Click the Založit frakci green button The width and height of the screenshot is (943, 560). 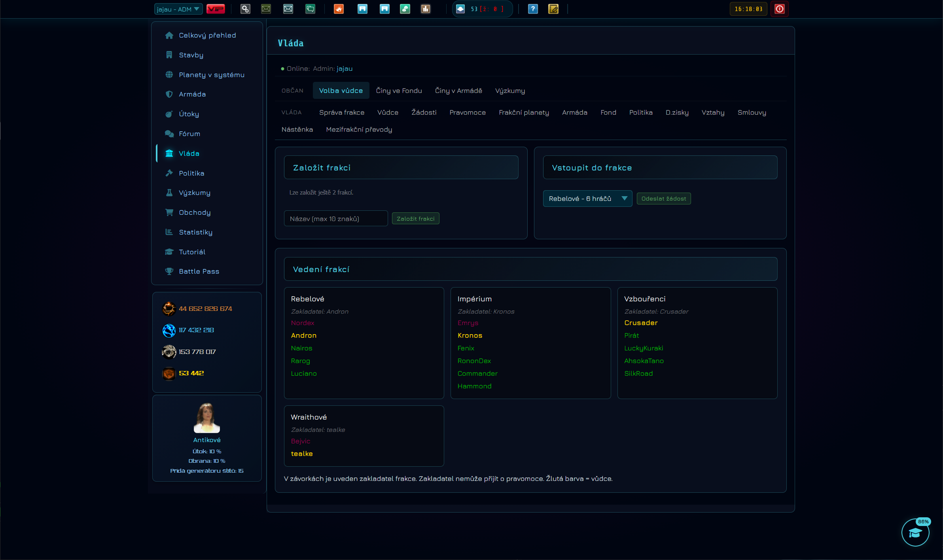pyautogui.click(x=415, y=219)
